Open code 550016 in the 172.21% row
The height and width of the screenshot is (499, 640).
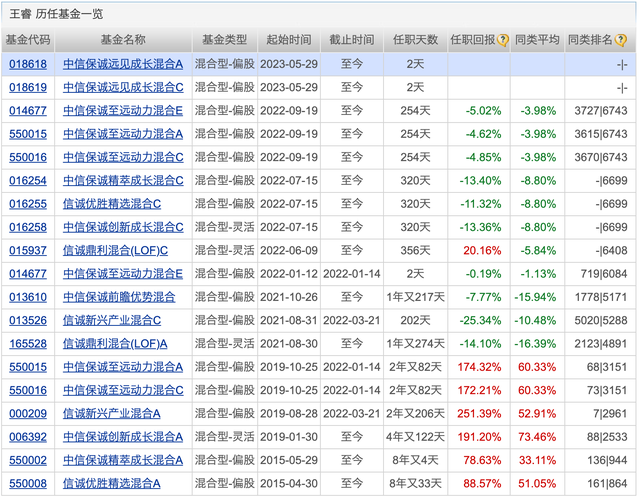pos(28,390)
